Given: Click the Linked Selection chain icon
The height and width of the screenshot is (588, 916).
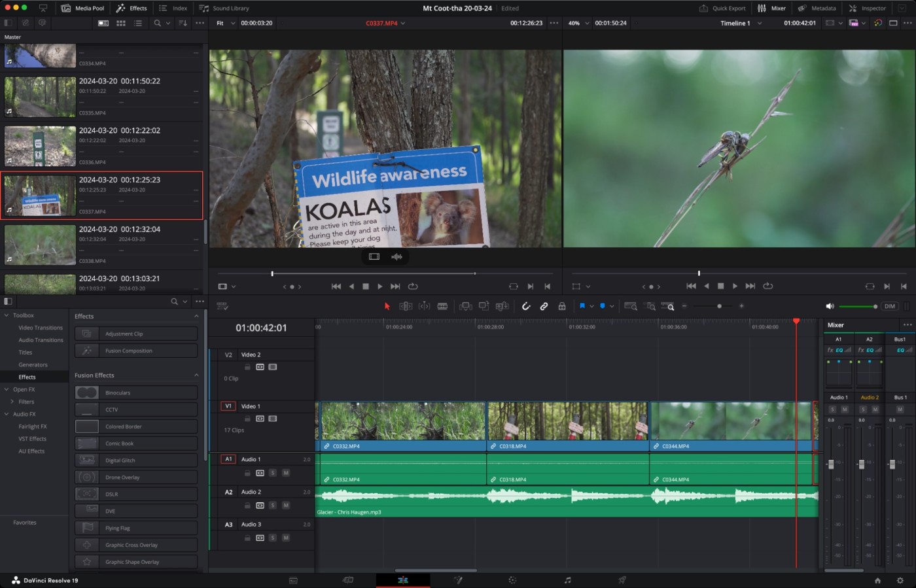Looking at the screenshot, I should click(544, 306).
